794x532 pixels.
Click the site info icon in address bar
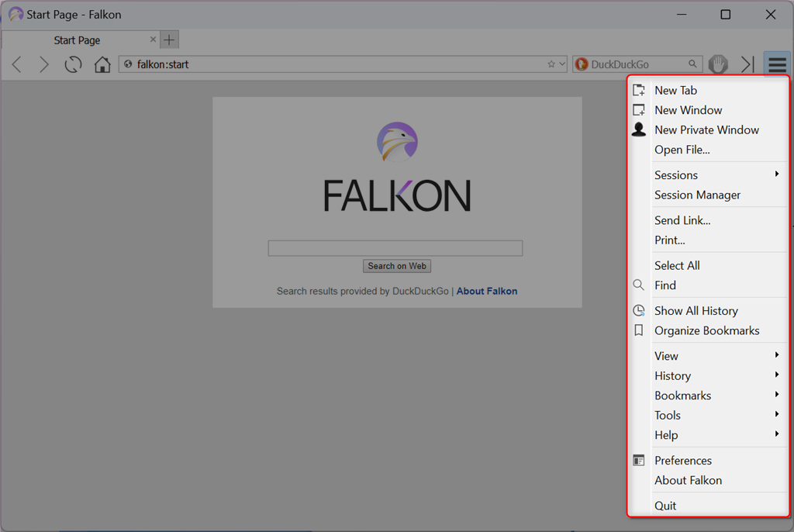(128, 64)
